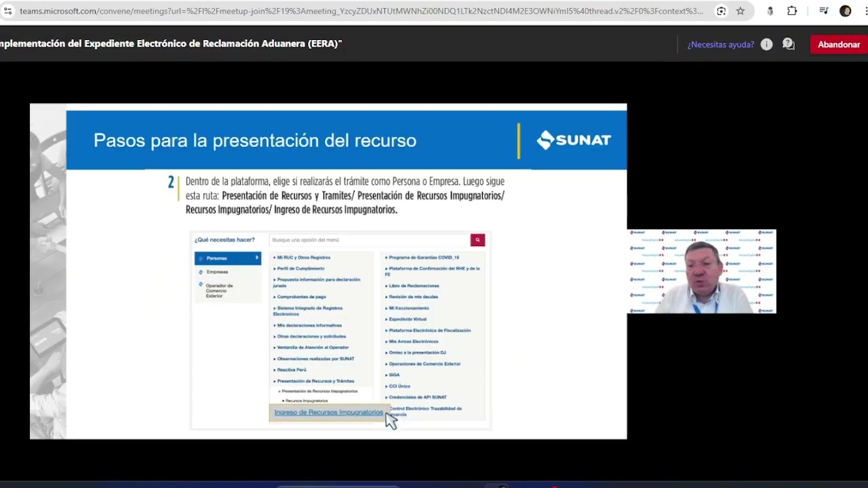The height and width of the screenshot is (488, 868).
Task: Select Operador de Comercio Exterior option
Action: [219, 291]
